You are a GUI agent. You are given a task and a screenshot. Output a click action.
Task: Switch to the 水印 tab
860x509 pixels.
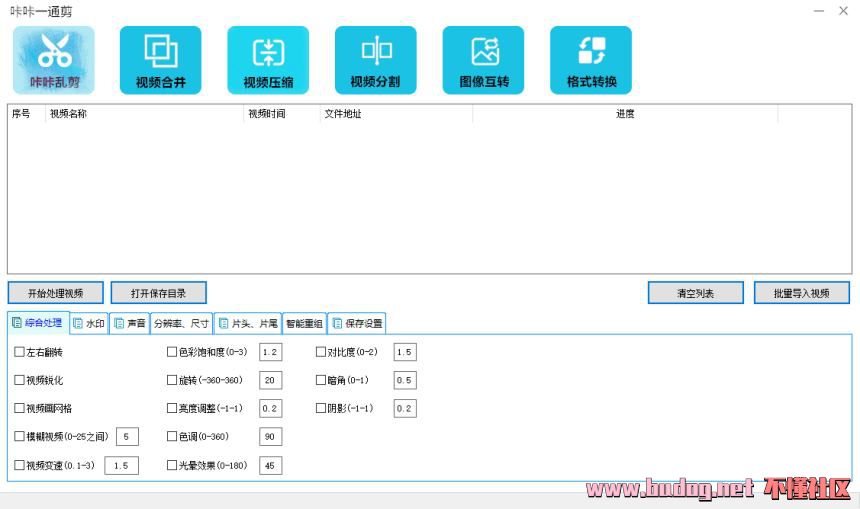89,324
